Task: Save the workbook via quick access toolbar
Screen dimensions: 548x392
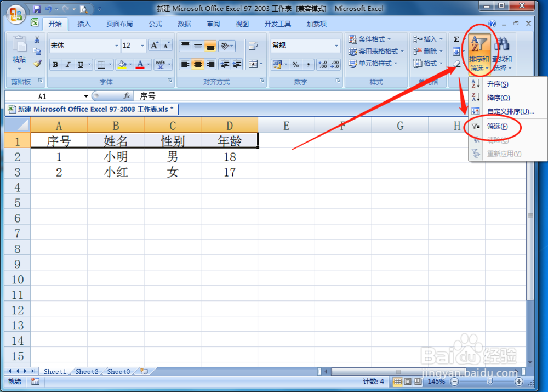Action: (x=37, y=9)
